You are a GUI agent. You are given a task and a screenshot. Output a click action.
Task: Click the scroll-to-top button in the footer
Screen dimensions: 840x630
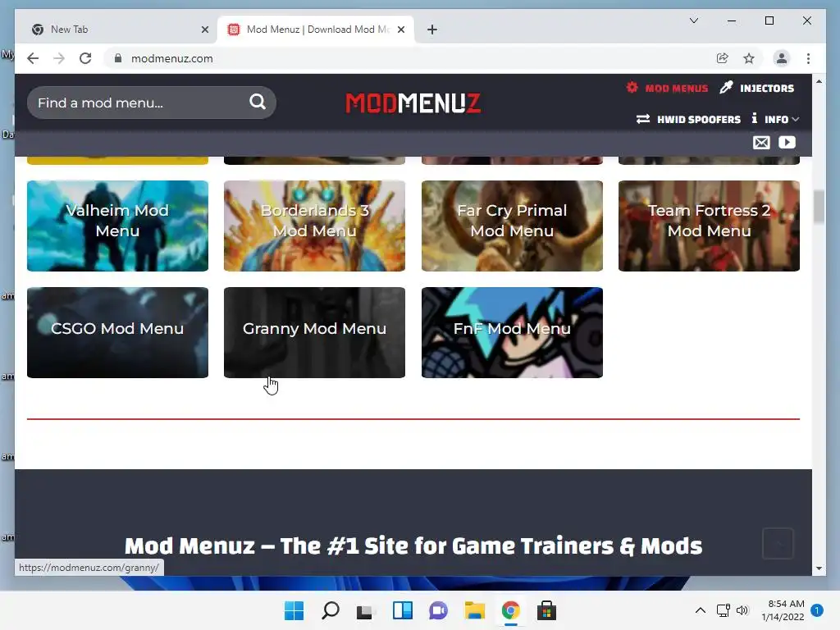click(x=778, y=543)
